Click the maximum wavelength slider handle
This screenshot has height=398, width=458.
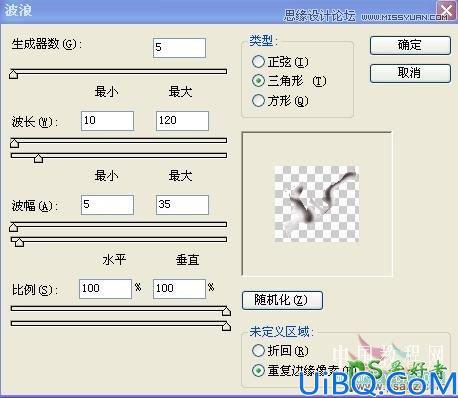click(x=39, y=158)
